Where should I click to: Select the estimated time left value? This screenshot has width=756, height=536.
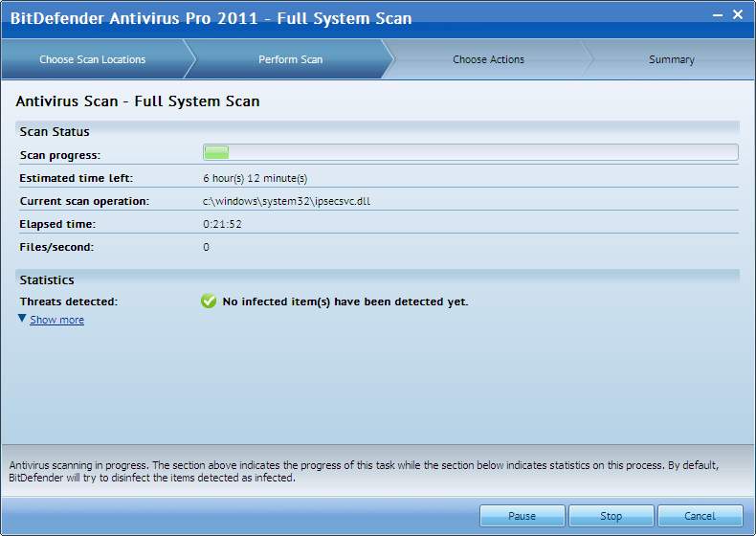coord(255,178)
